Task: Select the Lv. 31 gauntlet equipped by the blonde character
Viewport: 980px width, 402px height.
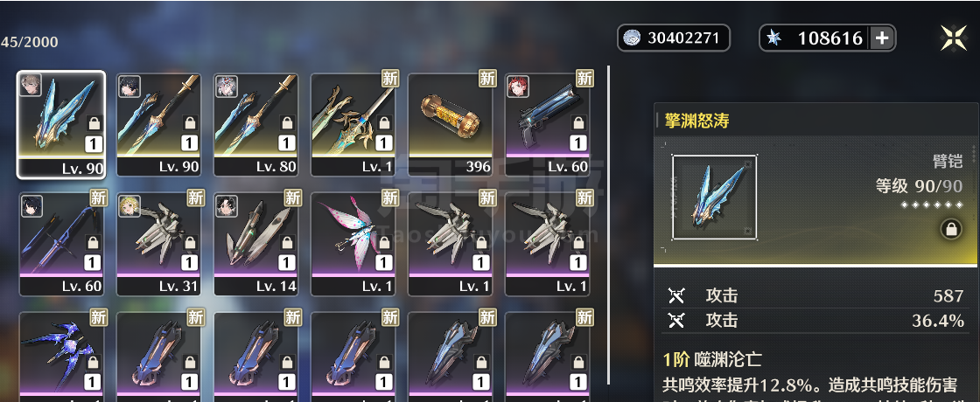Action: click(158, 244)
